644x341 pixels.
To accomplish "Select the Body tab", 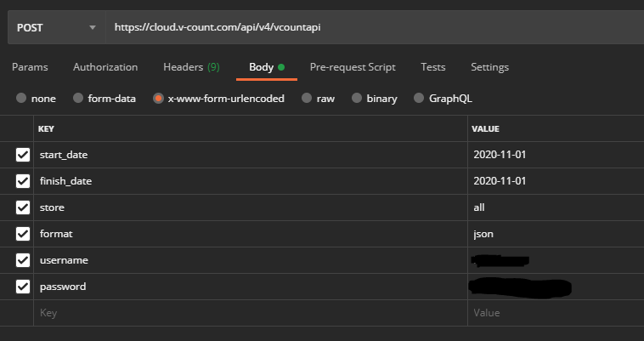I will (x=267, y=67).
